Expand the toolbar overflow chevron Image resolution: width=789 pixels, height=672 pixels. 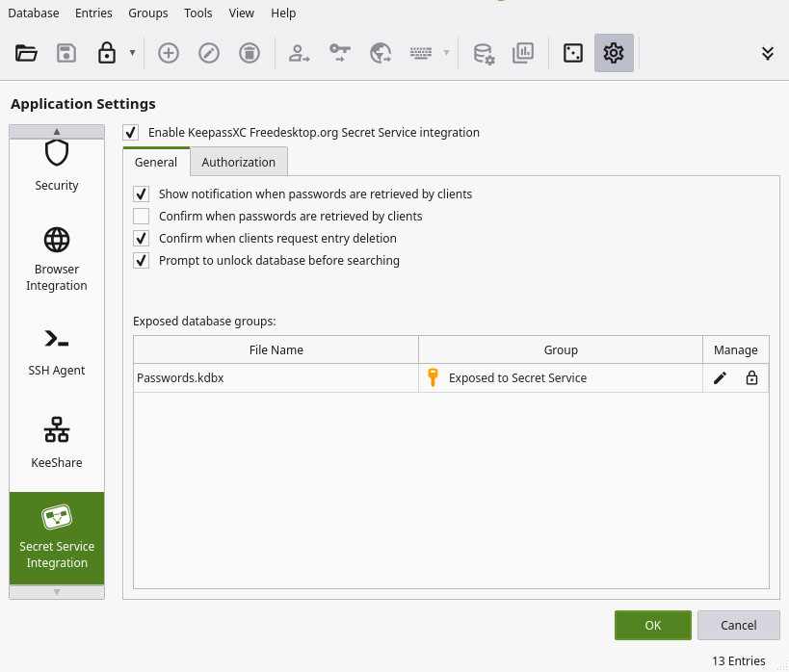tap(766, 53)
